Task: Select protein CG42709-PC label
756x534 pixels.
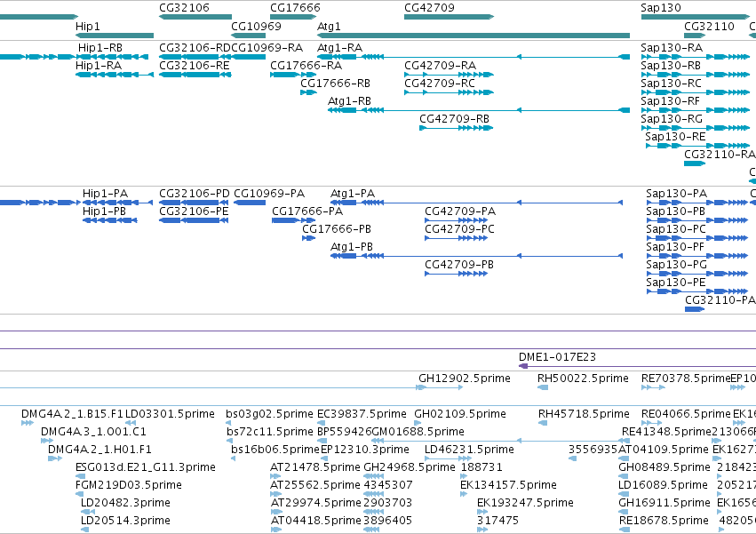Action: click(459, 229)
